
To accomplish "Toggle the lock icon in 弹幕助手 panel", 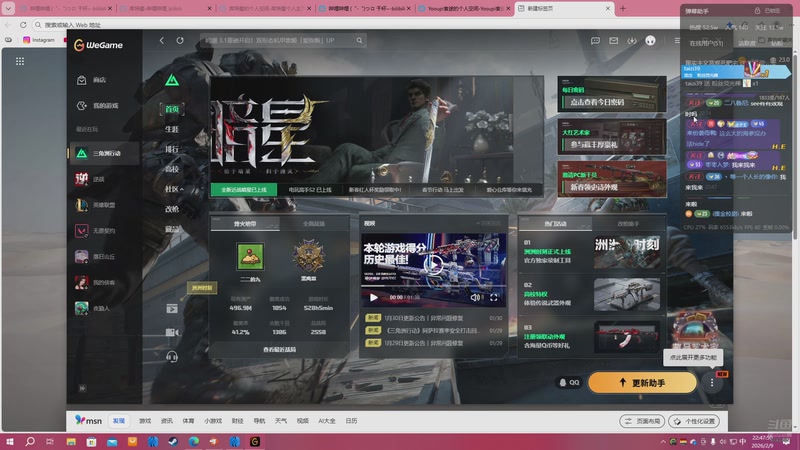I will point(757,11).
